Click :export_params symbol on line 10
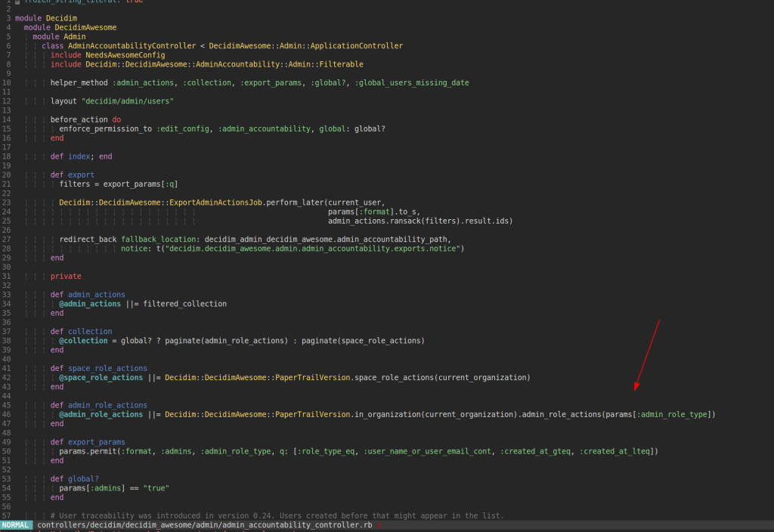 (x=271, y=83)
